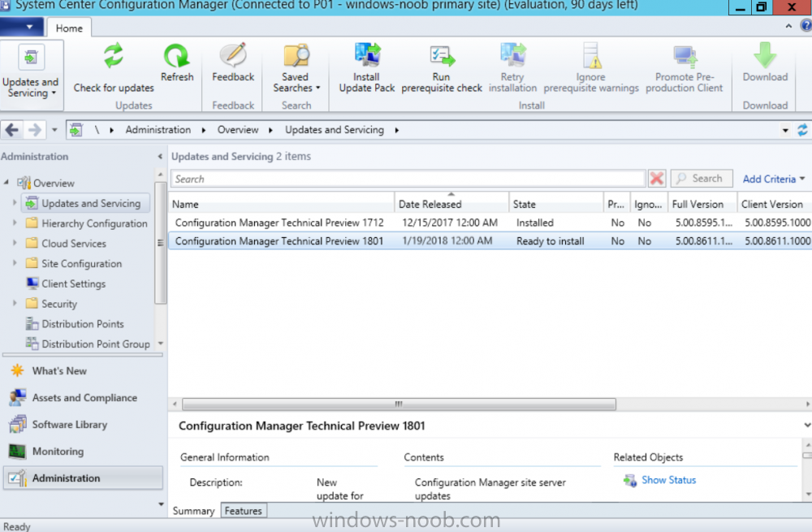The height and width of the screenshot is (532, 812).
Task: Sort the list by Name column
Action: click(281, 204)
